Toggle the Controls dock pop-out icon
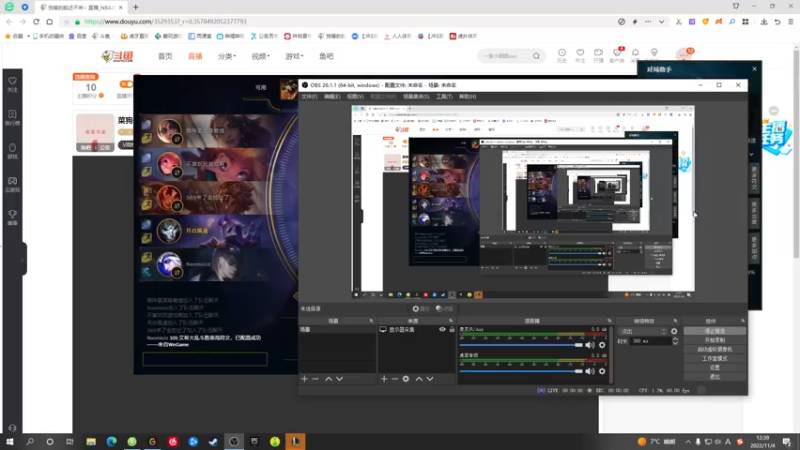This screenshot has height=450, width=800. (743, 321)
